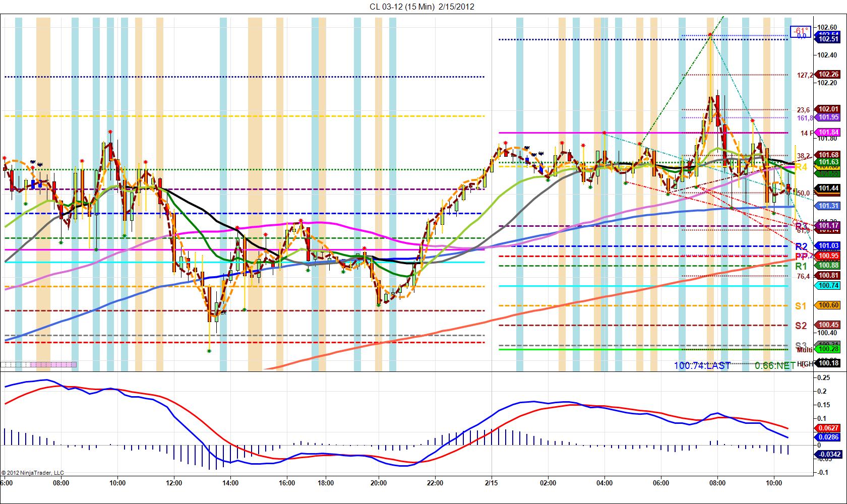Click the green "0.66:NET" readout

click(775, 365)
